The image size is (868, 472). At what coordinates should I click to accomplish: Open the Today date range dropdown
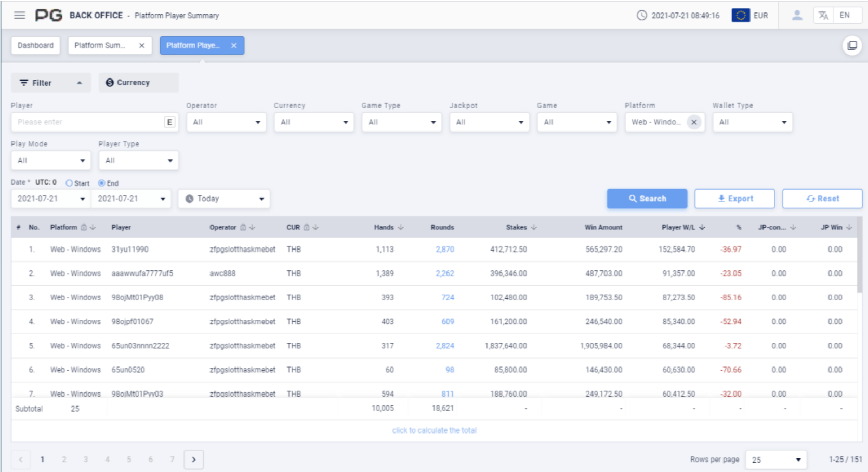tap(224, 199)
